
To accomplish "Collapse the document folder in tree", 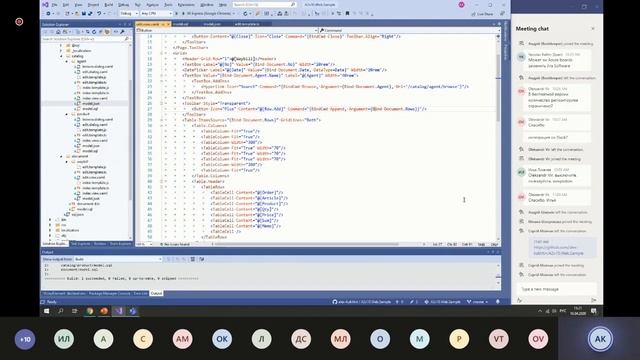I will (61, 156).
